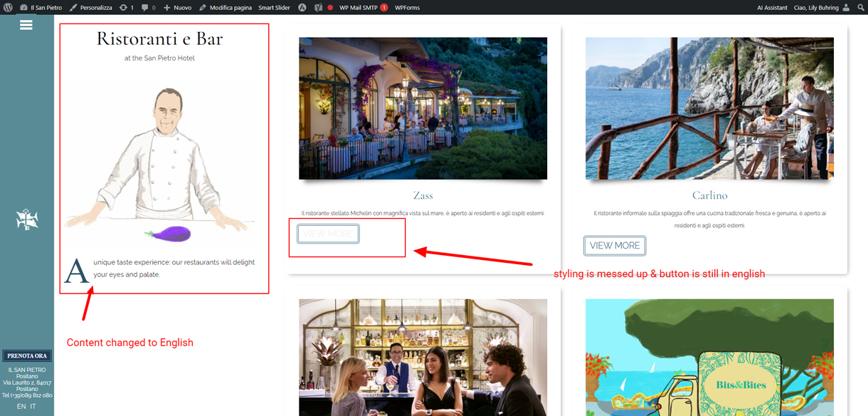This screenshot has width=868, height=416.
Task: Click the Bits&Bites illustration card
Action: coord(709,358)
